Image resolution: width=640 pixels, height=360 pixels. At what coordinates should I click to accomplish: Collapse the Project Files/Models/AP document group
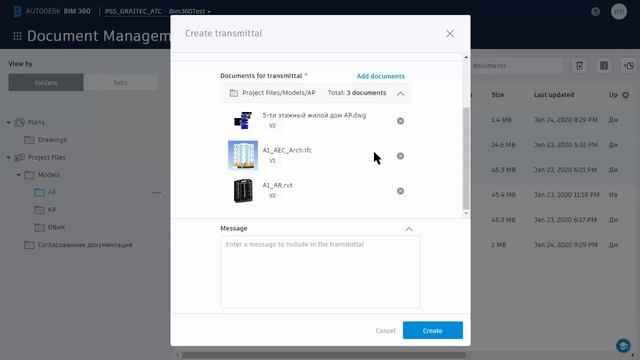tap(401, 93)
